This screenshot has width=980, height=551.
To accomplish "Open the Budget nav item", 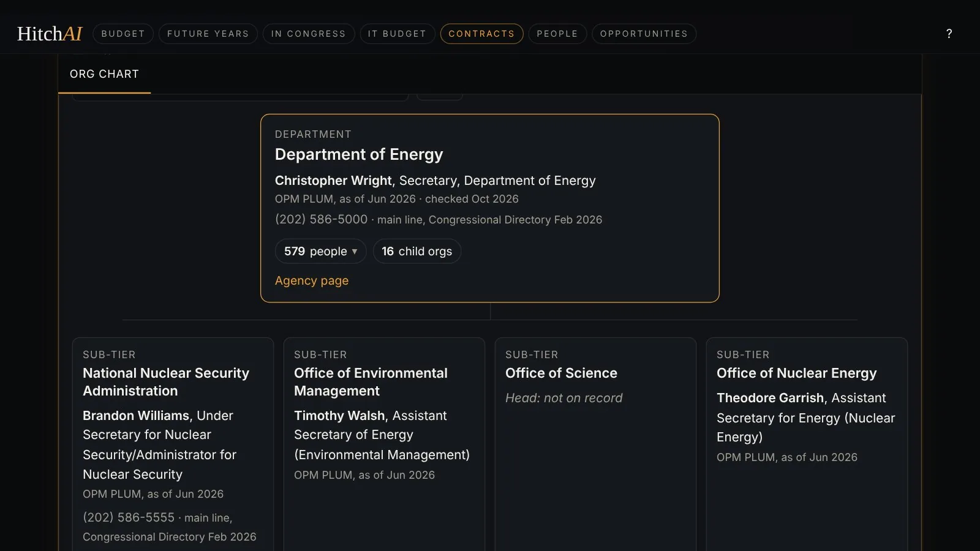I will [123, 34].
